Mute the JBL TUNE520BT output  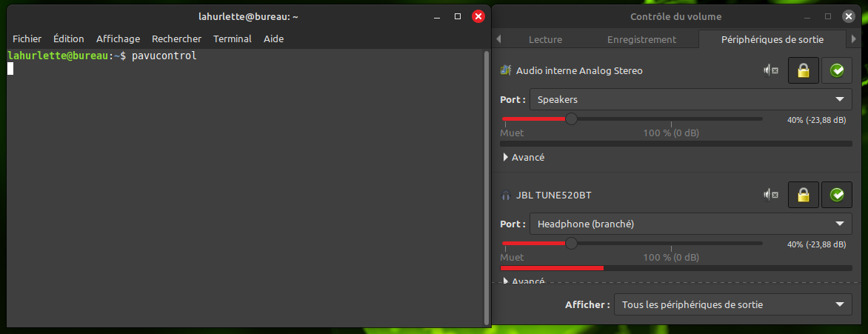(771, 195)
